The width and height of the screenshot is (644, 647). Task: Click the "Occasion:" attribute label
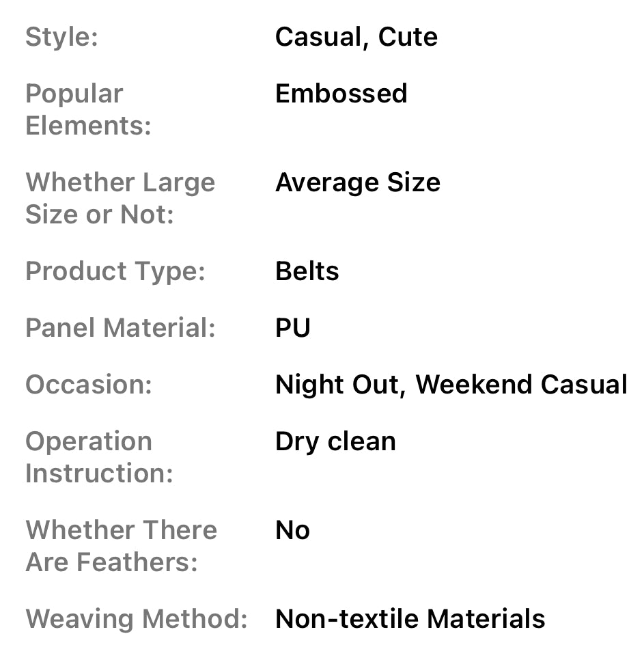[88, 385]
